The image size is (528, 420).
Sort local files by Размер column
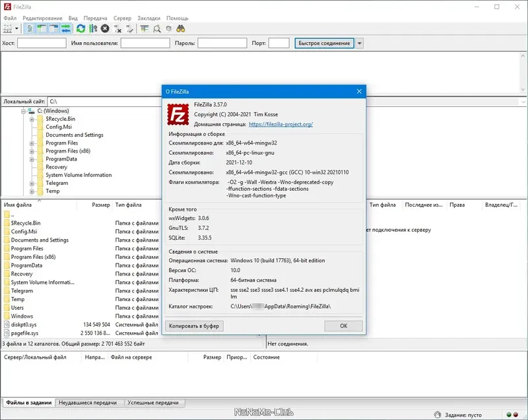pyautogui.click(x=94, y=205)
